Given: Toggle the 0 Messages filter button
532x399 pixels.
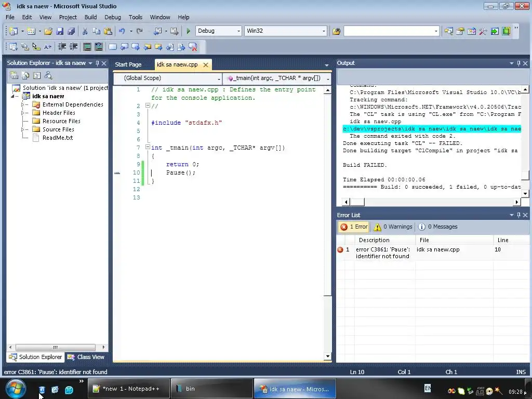Looking at the screenshot, I should click(x=437, y=227).
